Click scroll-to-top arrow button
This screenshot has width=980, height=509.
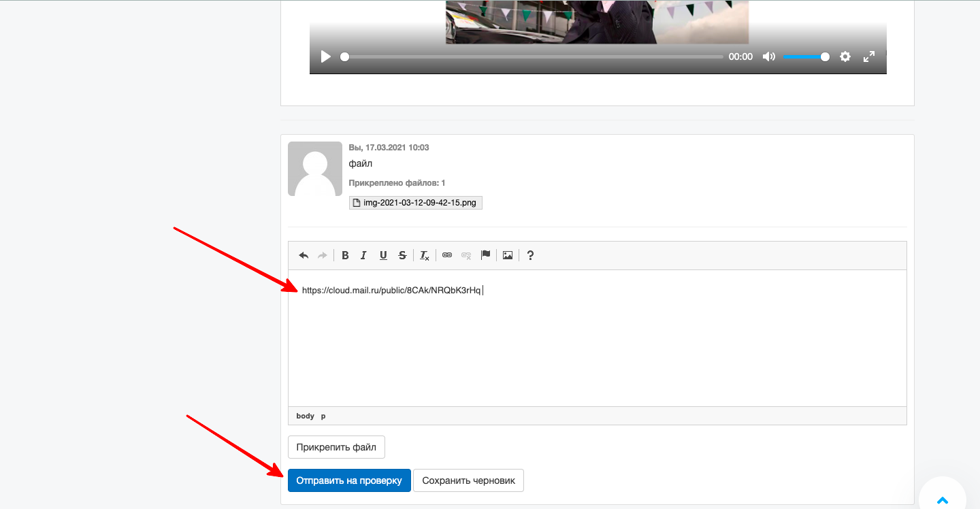[x=943, y=500]
